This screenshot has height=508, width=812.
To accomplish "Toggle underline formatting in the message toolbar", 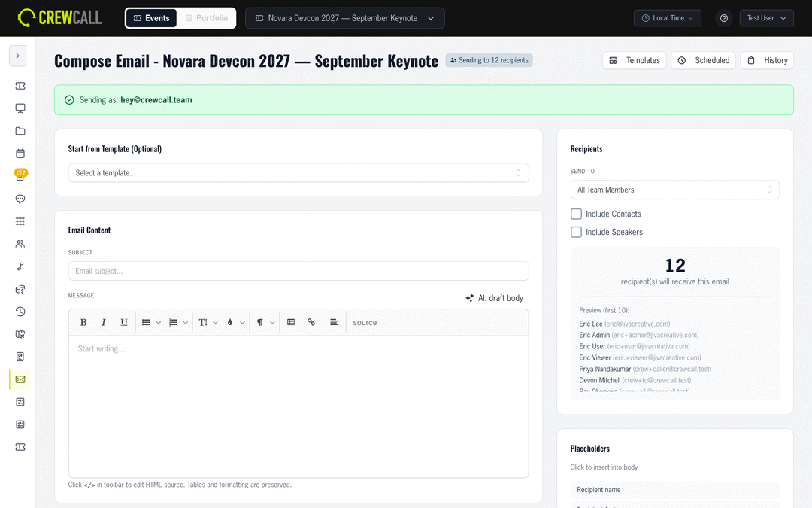I will pyautogui.click(x=124, y=322).
